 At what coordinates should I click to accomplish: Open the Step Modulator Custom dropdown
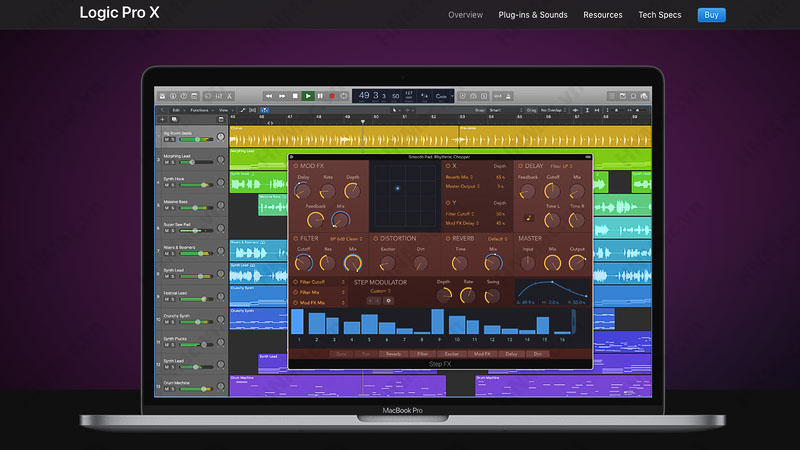click(x=380, y=291)
